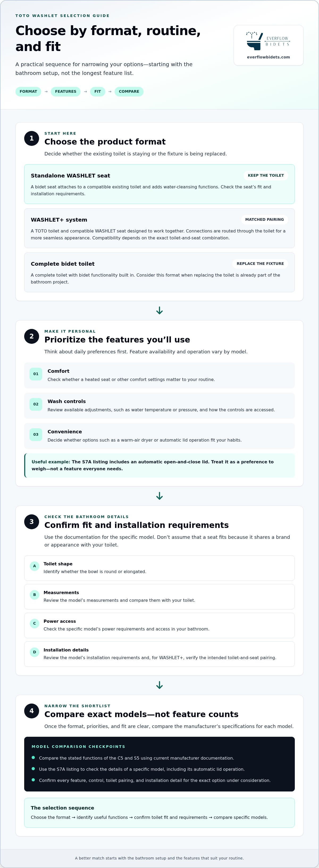
Task: Click the step 3 number circle
Action: click(32, 522)
